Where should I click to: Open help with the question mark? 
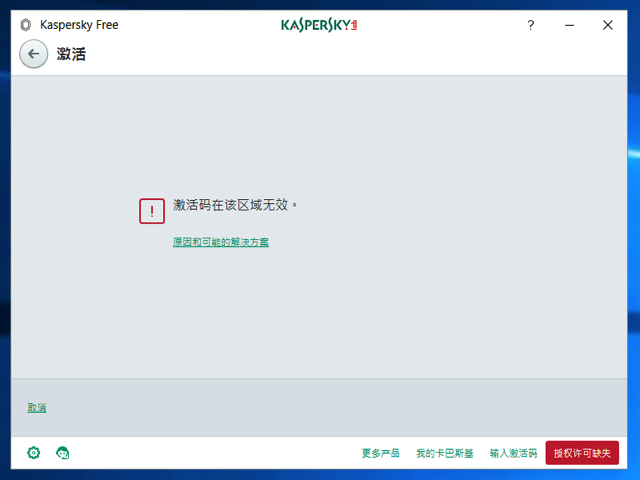pos(531,25)
